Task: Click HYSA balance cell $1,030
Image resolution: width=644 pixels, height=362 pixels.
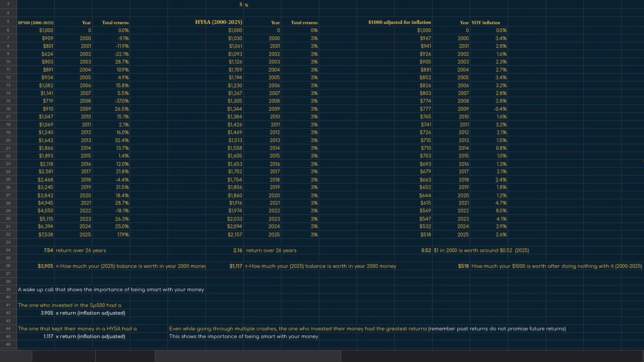Action: click(x=224, y=38)
